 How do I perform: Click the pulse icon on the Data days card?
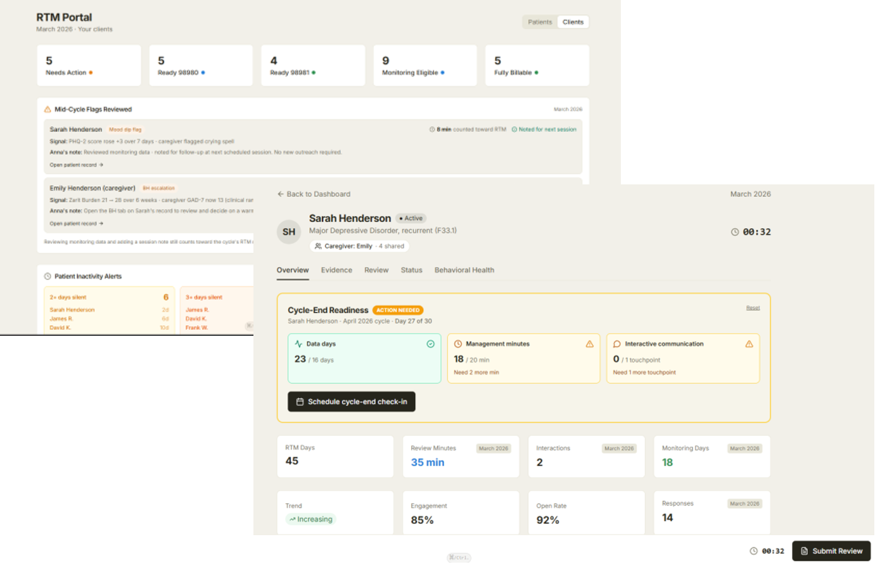pyautogui.click(x=298, y=344)
